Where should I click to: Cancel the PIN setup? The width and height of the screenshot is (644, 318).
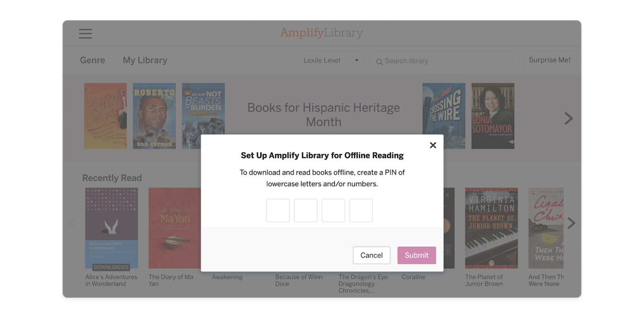[372, 255]
